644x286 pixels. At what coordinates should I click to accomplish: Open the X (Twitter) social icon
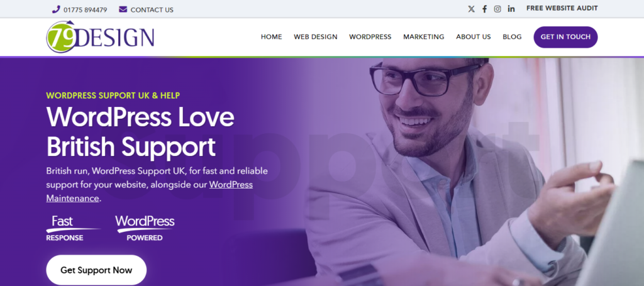pyautogui.click(x=471, y=9)
